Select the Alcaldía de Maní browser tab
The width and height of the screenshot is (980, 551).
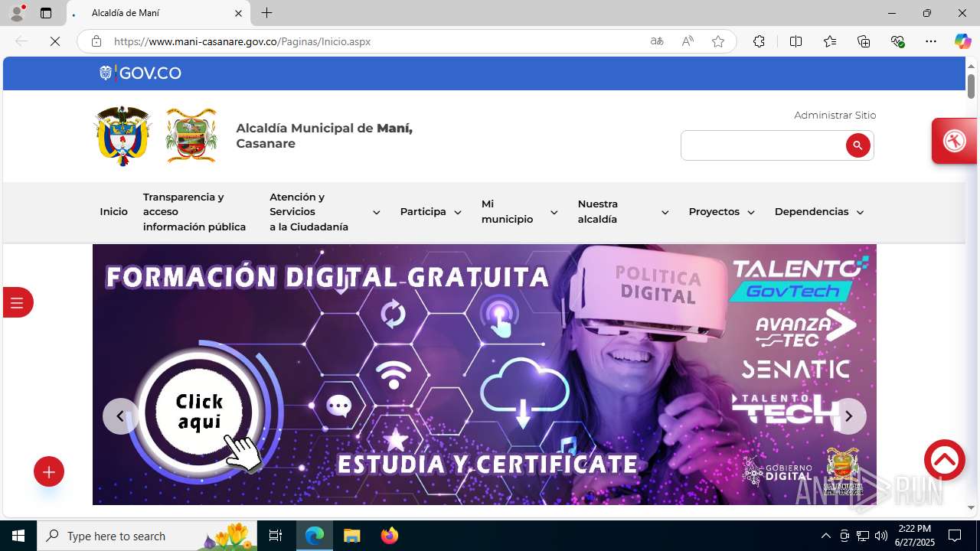point(158,13)
